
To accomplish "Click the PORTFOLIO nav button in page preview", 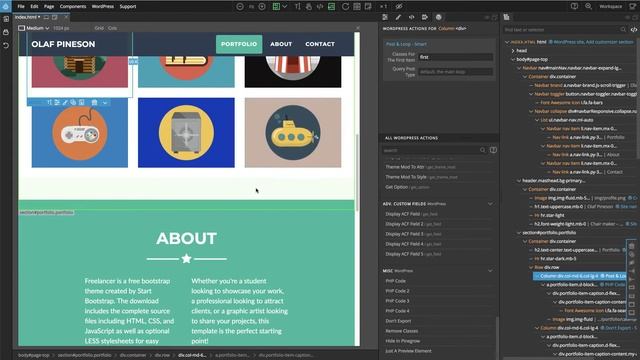I will coord(239,44).
